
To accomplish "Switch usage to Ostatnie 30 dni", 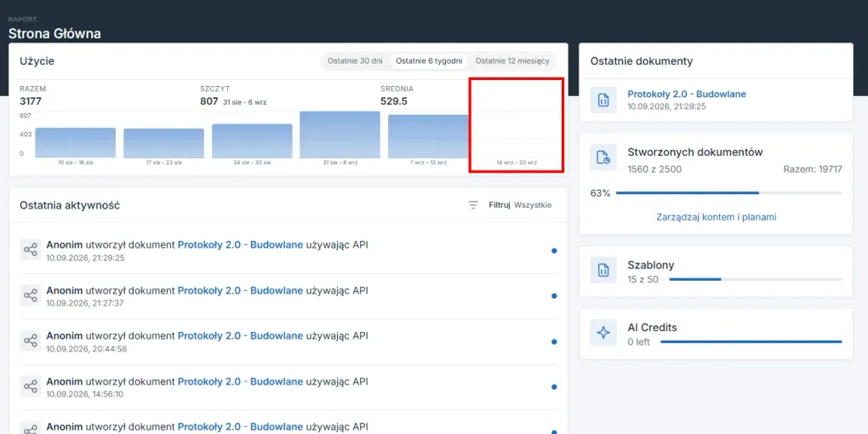I will click(355, 61).
